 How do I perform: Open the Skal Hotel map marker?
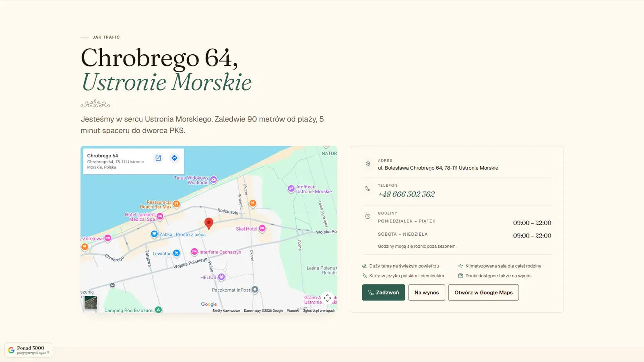point(262,228)
